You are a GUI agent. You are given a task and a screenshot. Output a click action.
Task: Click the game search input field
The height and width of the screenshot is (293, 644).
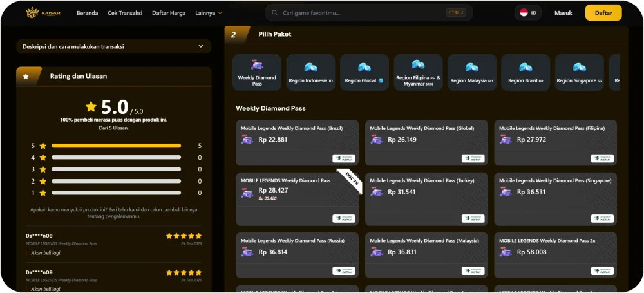tap(361, 13)
